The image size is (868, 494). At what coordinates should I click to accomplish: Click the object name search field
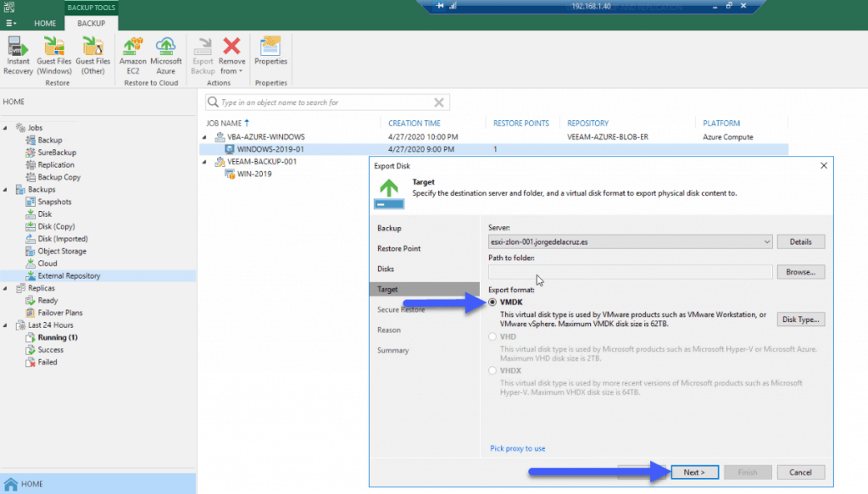point(326,103)
